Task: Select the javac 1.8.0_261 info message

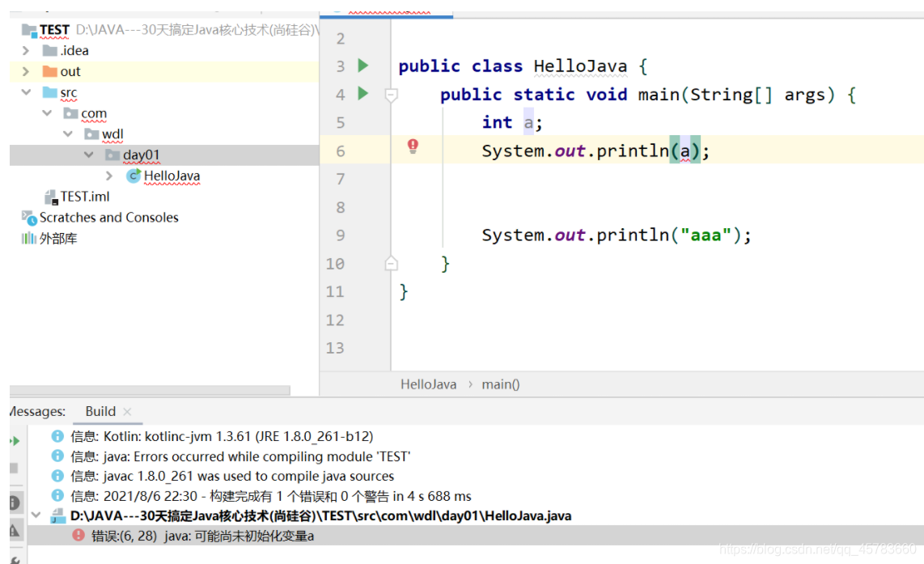Action: point(232,476)
